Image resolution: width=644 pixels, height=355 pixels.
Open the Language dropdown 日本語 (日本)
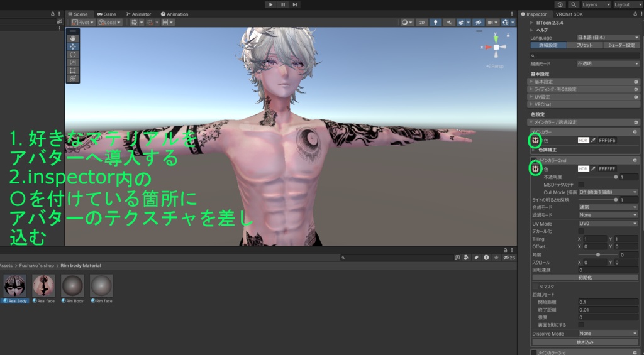click(x=608, y=37)
